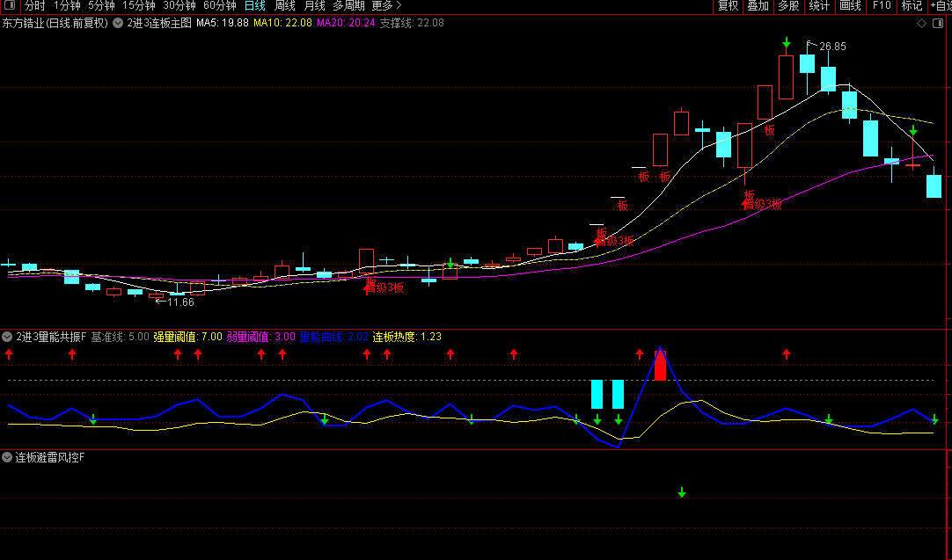
Task: Select the MA10: 22.08 label
Action: point(283,23)
